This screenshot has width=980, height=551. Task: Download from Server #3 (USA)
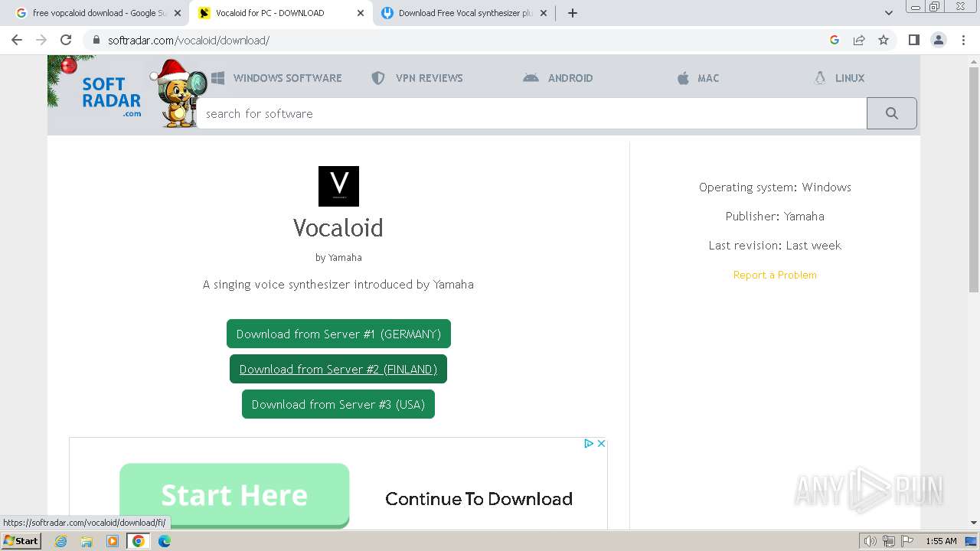click(x=338, y=404)
